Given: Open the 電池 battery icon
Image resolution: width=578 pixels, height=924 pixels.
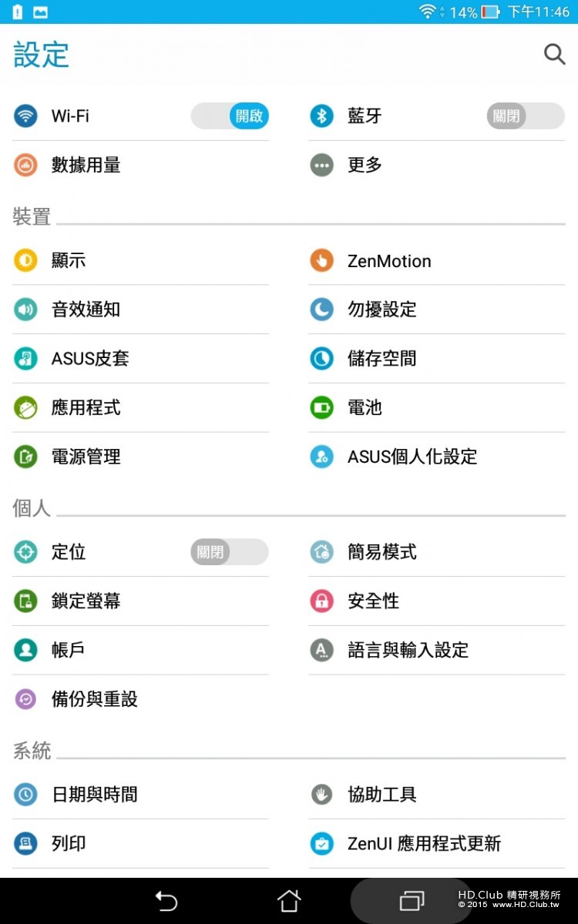Looking at the screenshot, I should click(x=321, y=407).
